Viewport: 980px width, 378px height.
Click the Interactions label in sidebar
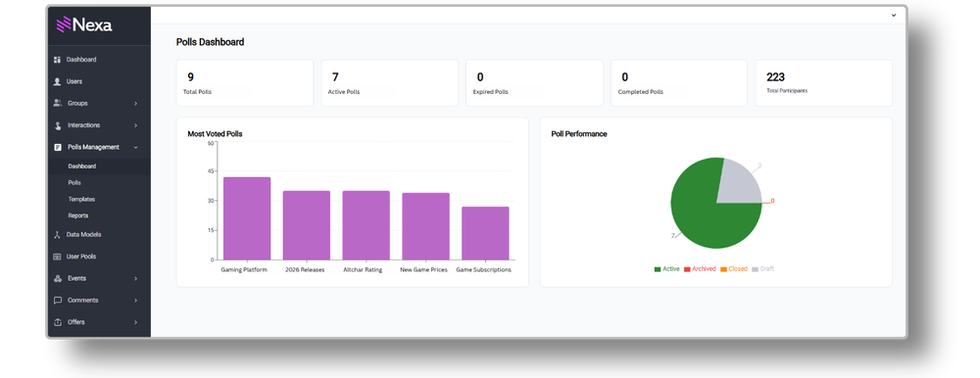coord(83,125)
